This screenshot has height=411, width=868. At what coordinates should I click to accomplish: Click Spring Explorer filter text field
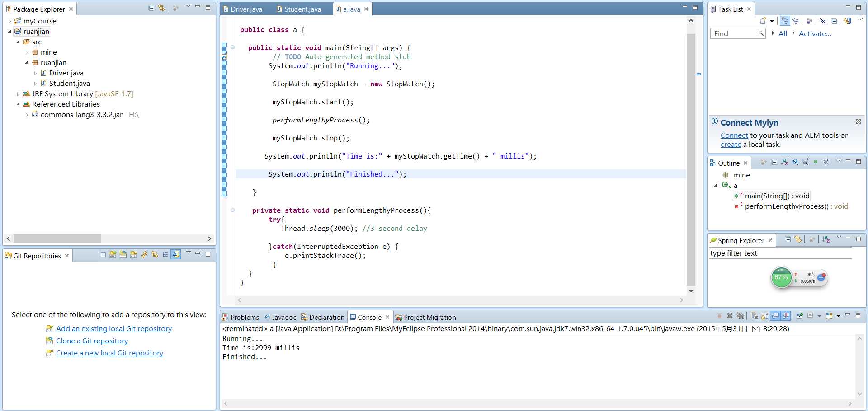pos(780,253)
